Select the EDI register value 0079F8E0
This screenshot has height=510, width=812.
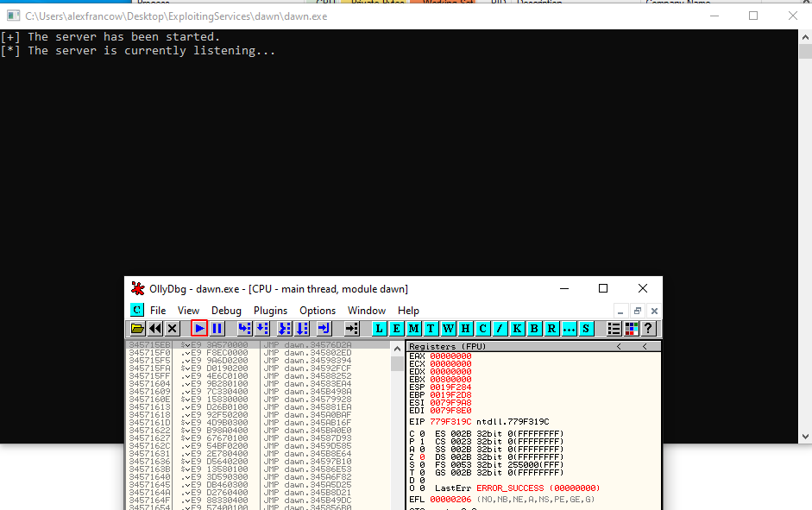point(450,411)
